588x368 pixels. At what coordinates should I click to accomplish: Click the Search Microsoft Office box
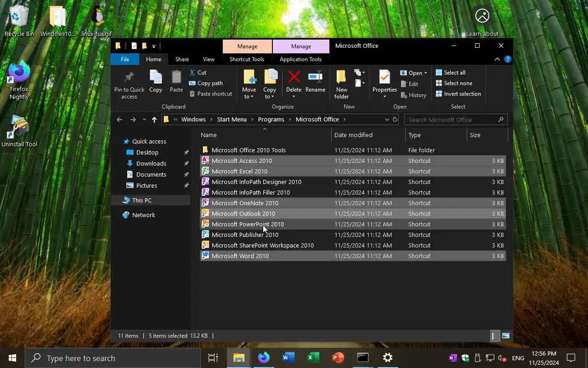[x=456, y=120]
